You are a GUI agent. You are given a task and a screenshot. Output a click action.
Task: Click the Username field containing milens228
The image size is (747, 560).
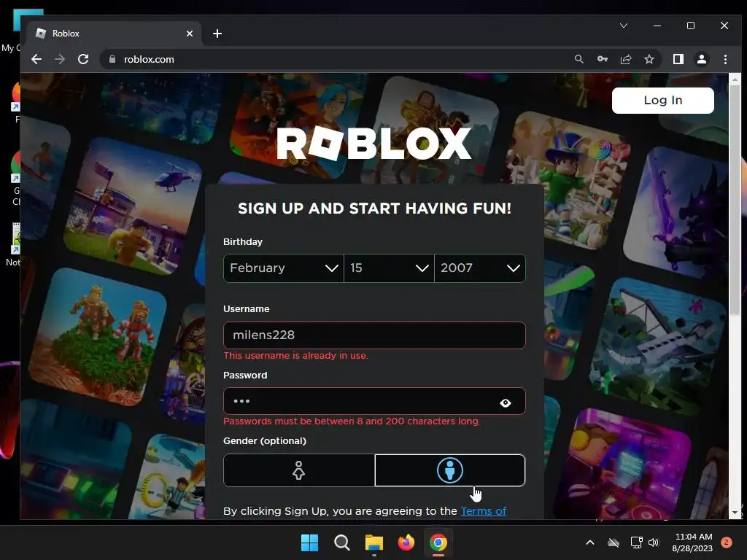click(374, 335)
